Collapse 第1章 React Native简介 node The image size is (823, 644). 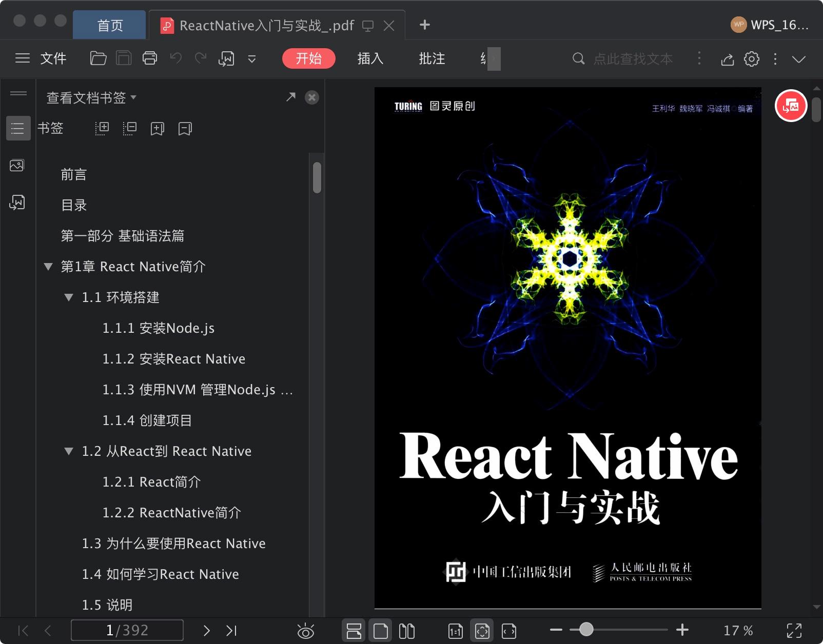[48, 267]
